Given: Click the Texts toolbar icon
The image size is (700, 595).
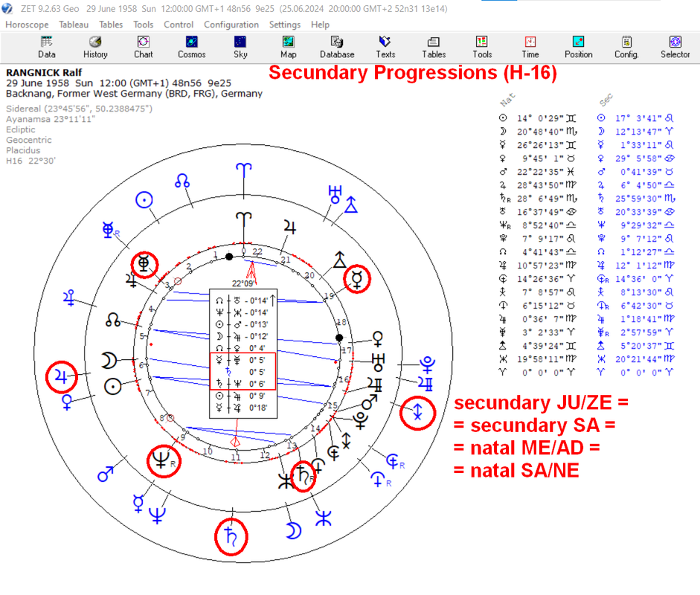Looking at the screenshot, I should tap(385, 47).
